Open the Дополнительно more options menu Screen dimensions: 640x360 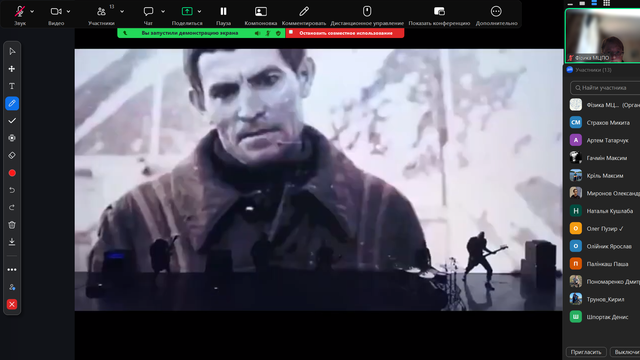tap(496, 11)
